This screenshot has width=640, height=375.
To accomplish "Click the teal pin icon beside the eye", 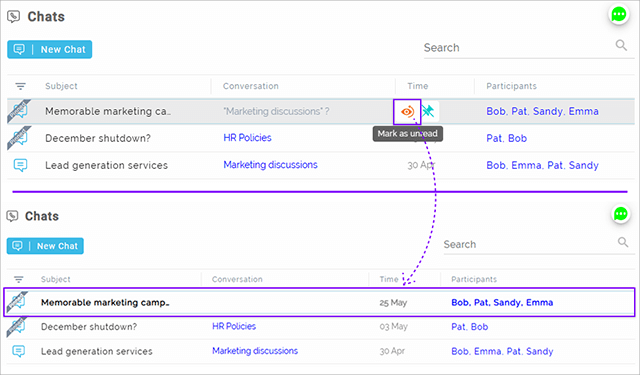I will (428, 111).
